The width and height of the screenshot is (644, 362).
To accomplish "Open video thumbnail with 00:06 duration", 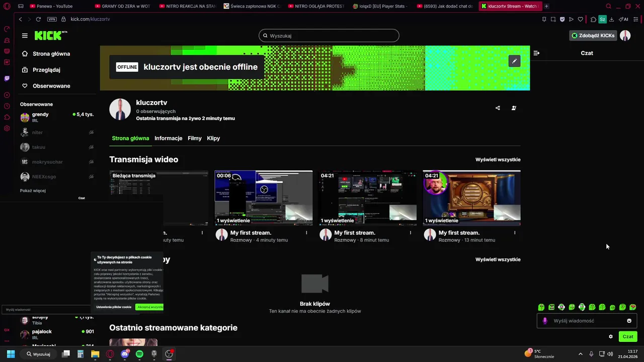I will tap(264, 198).
